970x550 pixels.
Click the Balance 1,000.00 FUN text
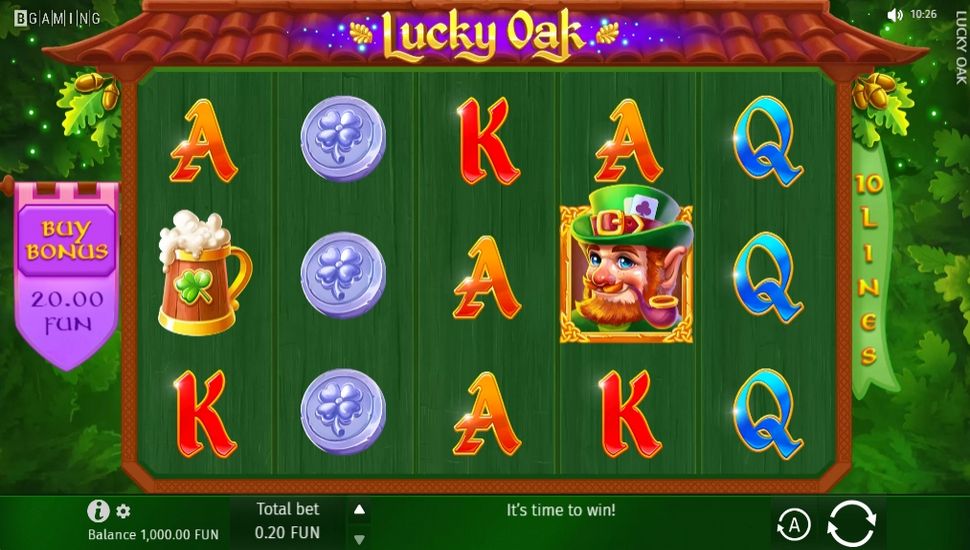pos(153,535)
